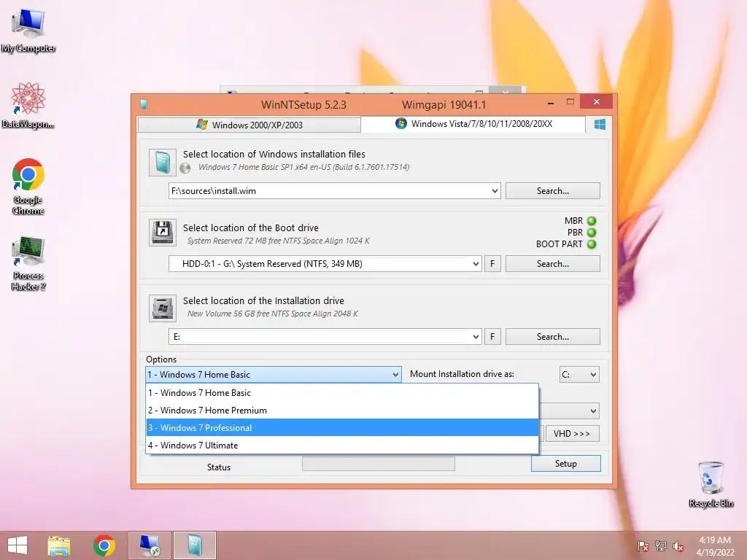Viewport: 747px width, 560px height.
Task: Click the installation files source icon
Action: (x=162, y=163)
